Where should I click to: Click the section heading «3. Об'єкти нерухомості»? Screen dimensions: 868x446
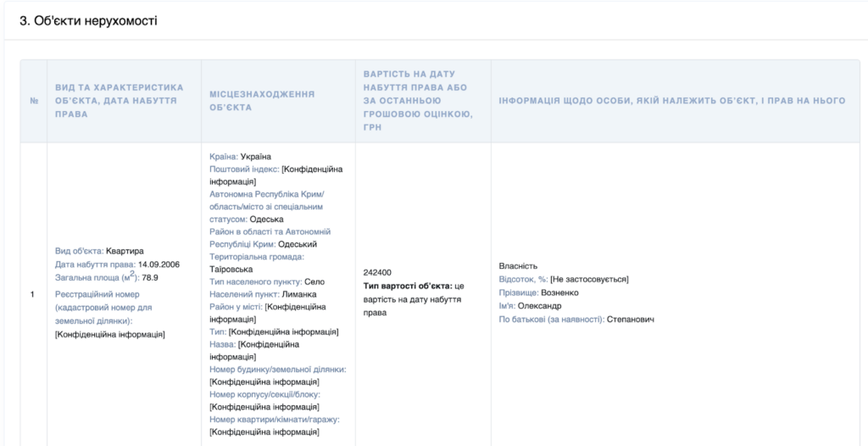point(88,20)
